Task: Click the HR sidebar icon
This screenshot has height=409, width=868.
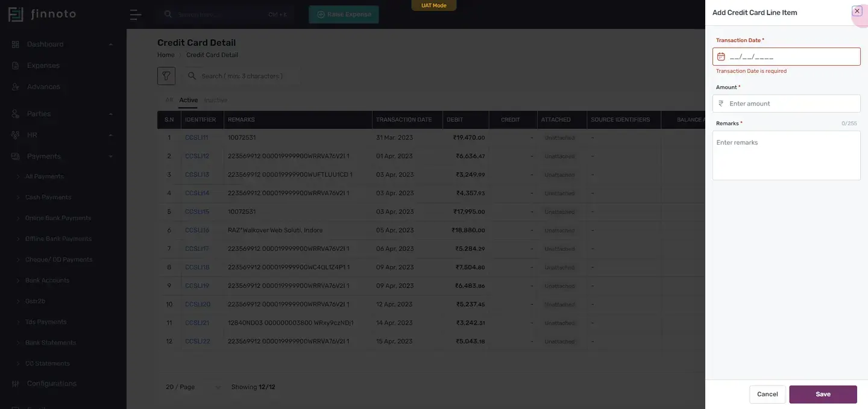Action: pos(16,135)
